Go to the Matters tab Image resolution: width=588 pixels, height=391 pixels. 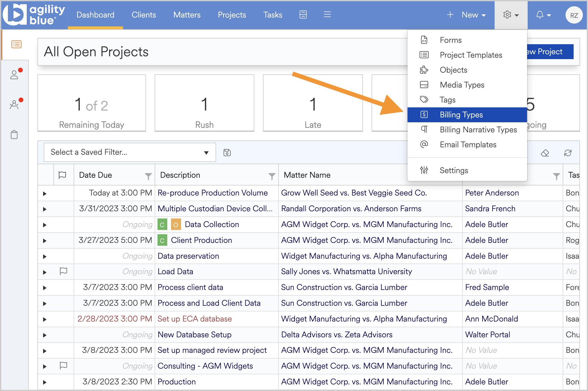[x=187, y=15]
